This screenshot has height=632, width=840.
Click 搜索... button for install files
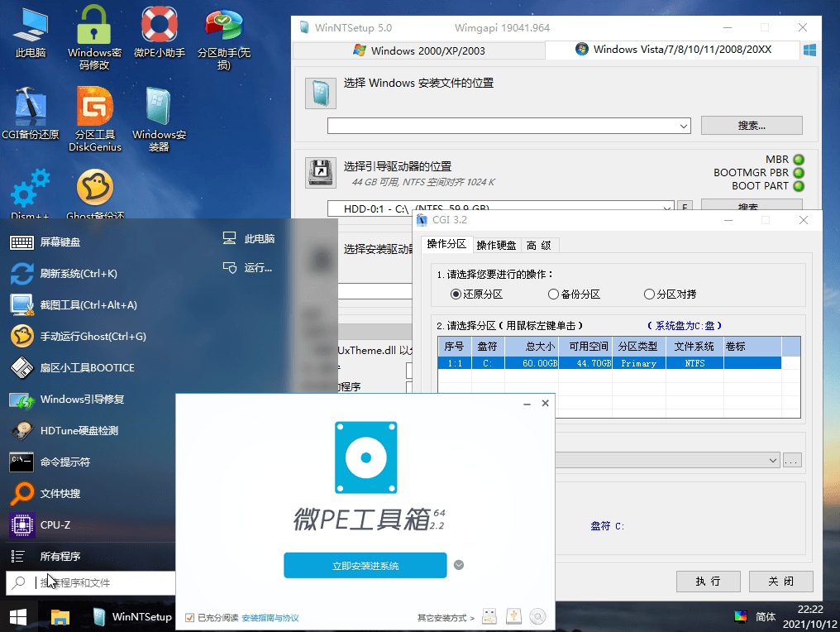point(752,126)
